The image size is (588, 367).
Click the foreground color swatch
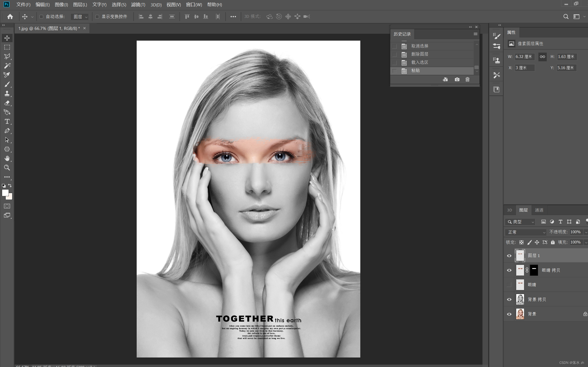click(5, 193)
